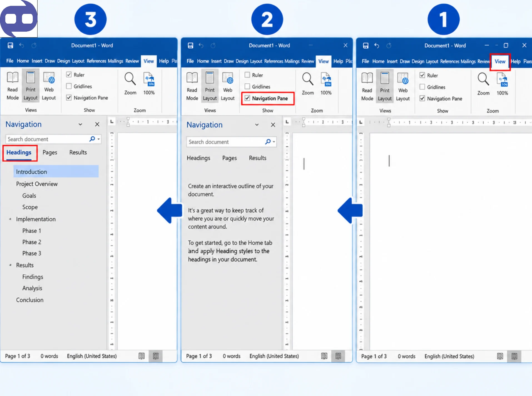Open the View tab in the right window
Screen dimensions: 532x396
tap(500, 61)
